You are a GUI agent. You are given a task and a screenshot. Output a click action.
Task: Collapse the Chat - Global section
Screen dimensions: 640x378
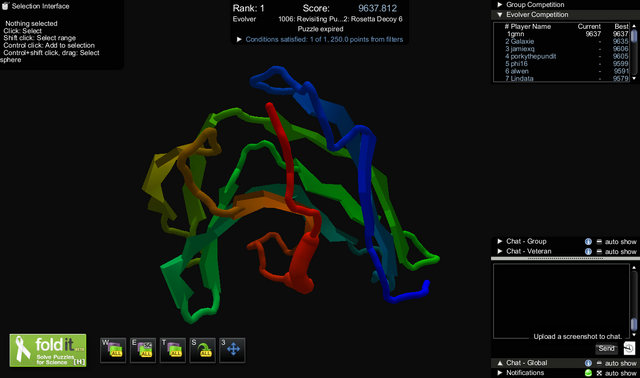pyautogui.click(x=500, y=363)
